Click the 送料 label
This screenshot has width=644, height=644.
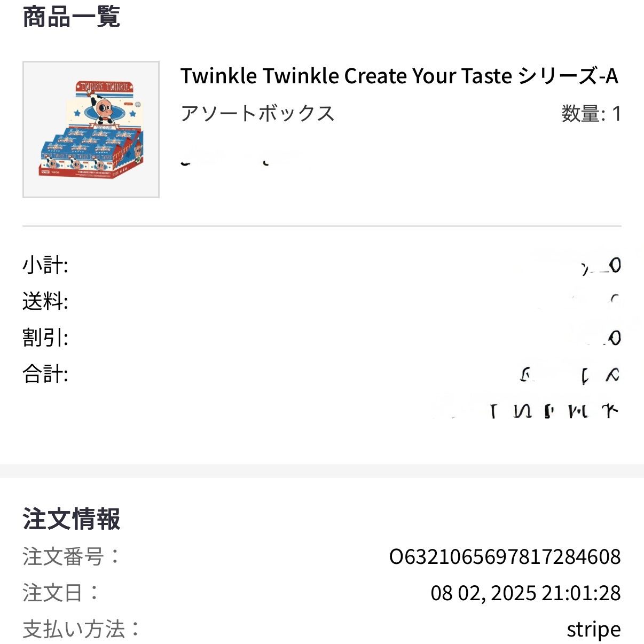point(45,301)
